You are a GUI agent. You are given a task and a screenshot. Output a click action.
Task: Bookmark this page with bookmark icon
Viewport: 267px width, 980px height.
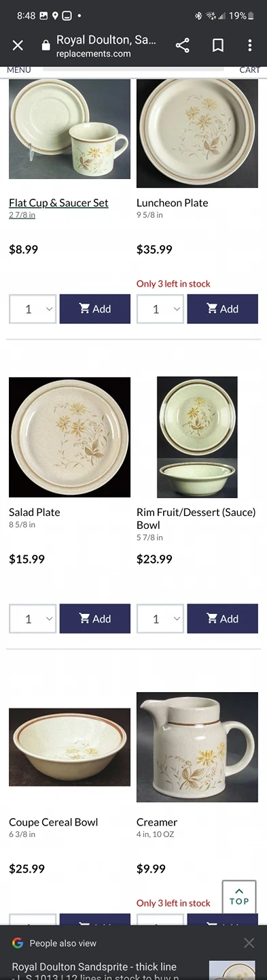[x=218, y=46]
